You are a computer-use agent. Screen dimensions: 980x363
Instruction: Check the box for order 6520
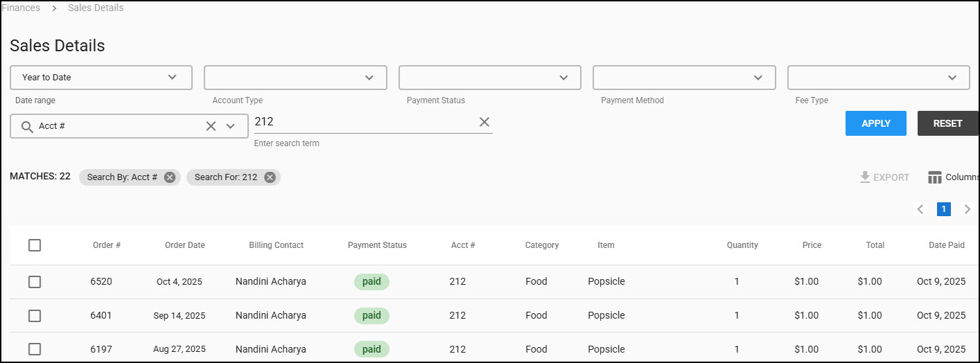[x=35, y=282]
